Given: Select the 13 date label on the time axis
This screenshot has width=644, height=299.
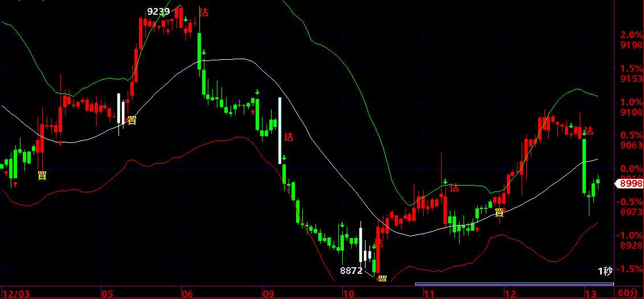Looking at the screenshot, I should tap(590, 294).
